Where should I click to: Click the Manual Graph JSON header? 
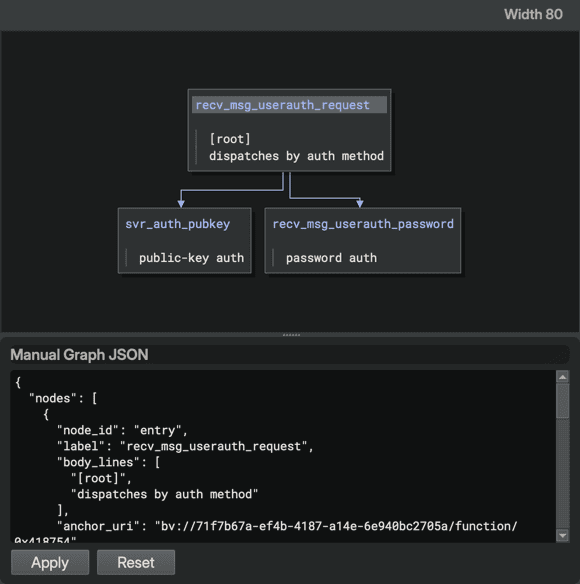point(79,355)
